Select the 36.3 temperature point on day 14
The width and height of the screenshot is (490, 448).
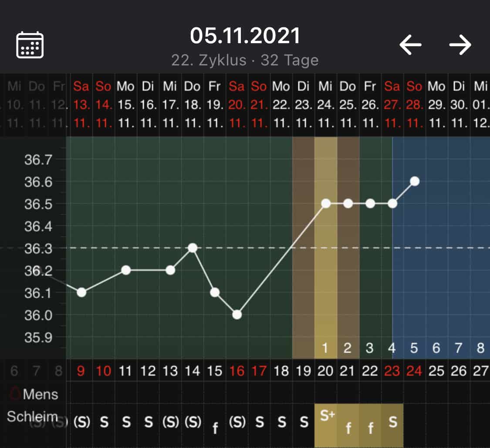(x=193, y=248)
